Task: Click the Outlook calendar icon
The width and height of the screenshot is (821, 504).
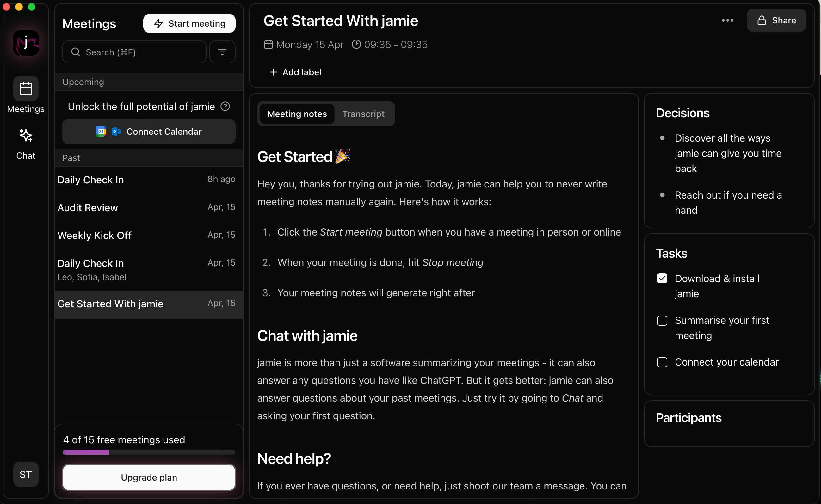Action: pyautogui.click(x=116, y=132)
